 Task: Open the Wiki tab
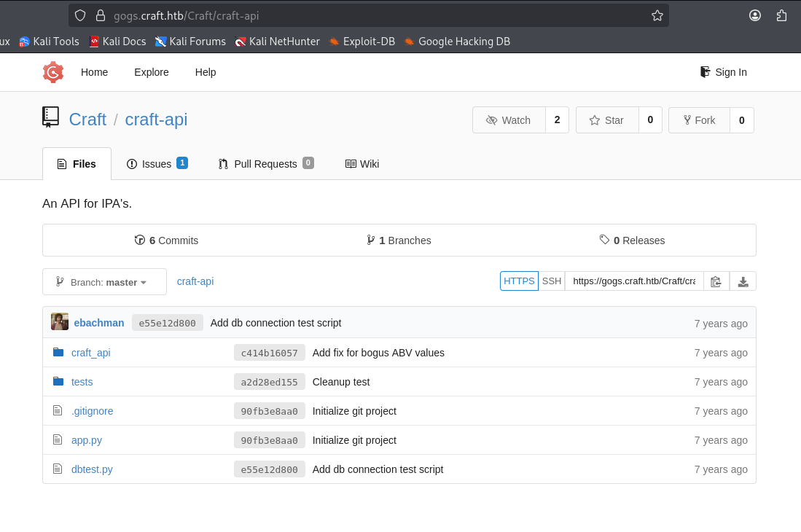pos(362,164)
